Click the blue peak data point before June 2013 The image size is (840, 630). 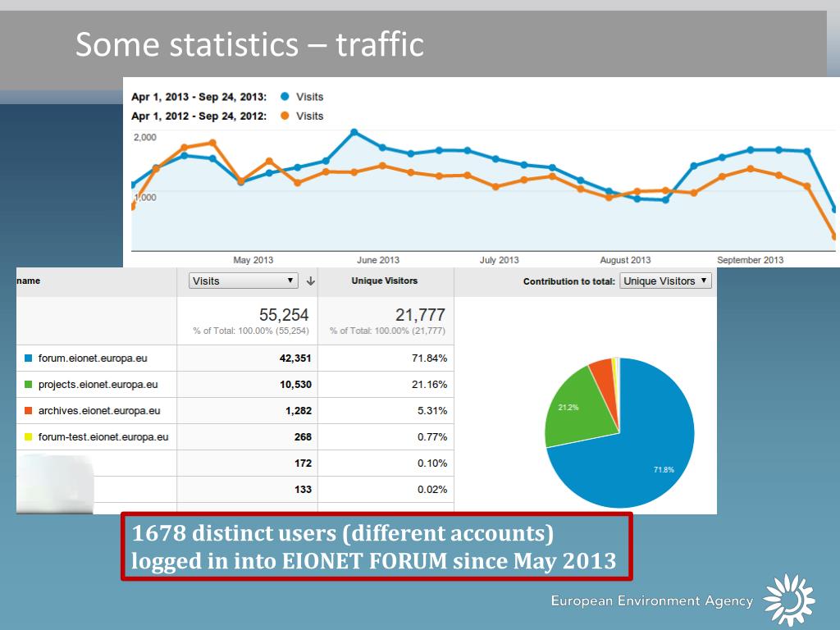tap(354, 132)
